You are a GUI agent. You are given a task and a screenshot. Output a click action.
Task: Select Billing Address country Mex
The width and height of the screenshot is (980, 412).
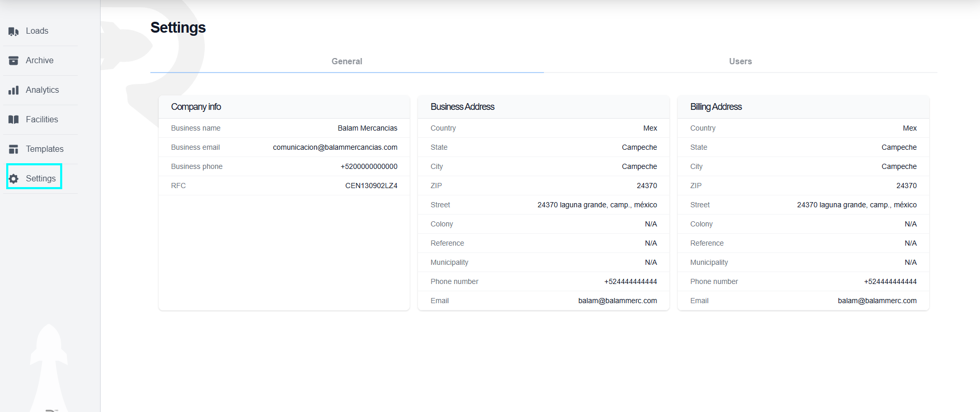point(909,128)
